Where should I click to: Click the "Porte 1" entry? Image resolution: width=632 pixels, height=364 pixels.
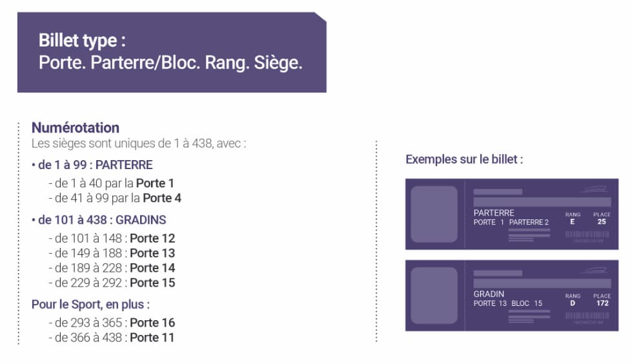coord(155,183)
